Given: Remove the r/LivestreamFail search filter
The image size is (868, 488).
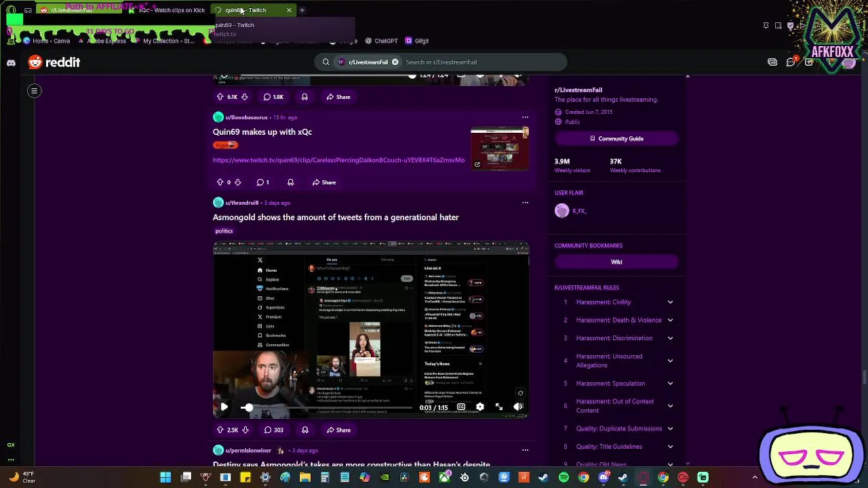Looking at the screenshot, I should [395, 62].
